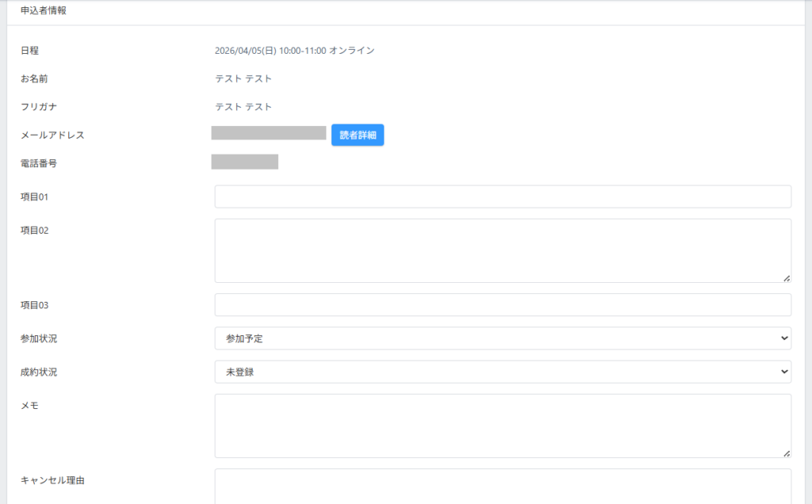Image resolution: width=812 pixels, height=504 pixels.
Task: Focus the 項目02 multiline text area
Action: point(502,250)
